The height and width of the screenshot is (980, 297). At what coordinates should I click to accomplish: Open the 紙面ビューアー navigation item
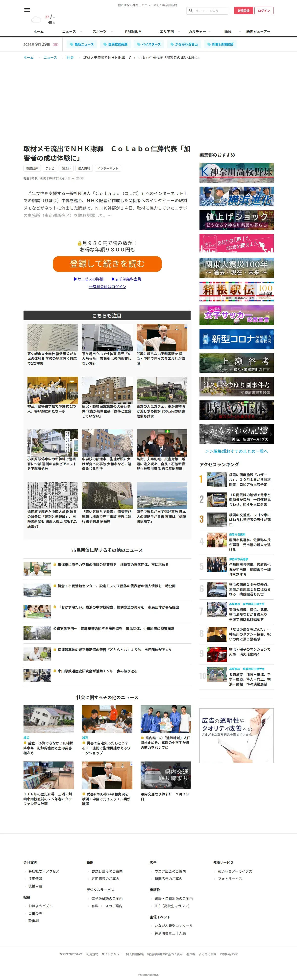click(x=258, y=32)
